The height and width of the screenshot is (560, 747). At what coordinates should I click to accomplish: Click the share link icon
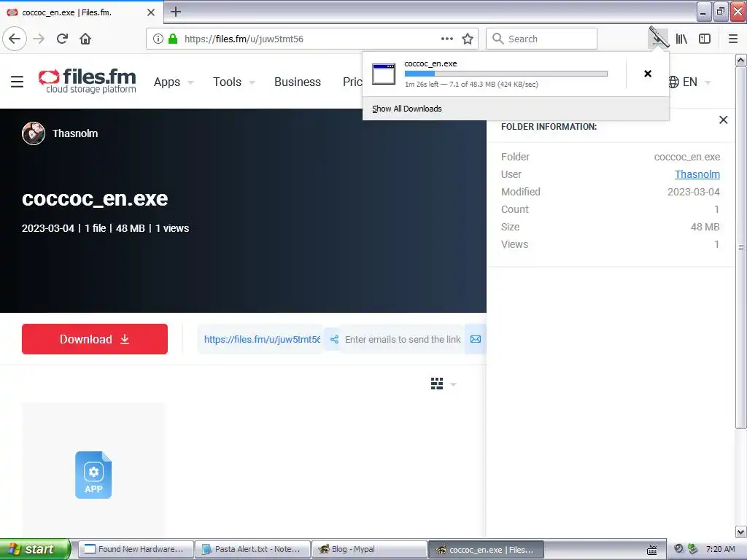click(334, 339)
